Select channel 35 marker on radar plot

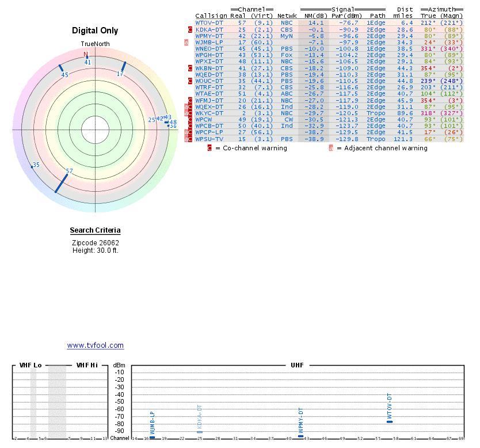click(x=32, y=167)
